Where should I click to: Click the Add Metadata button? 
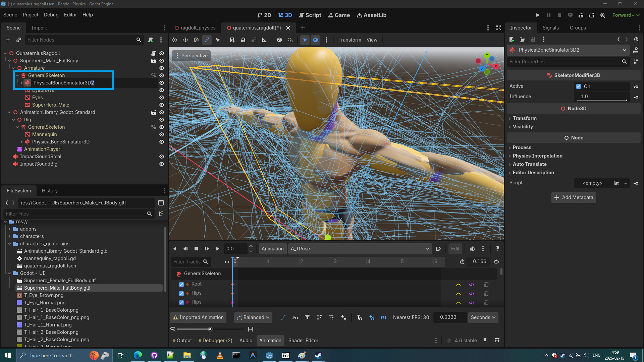click(x=574, y=197)
